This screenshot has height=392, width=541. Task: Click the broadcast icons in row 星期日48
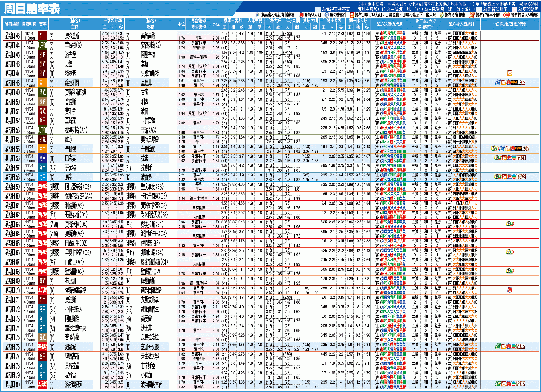pyautogui.click(x=510, y=82)
